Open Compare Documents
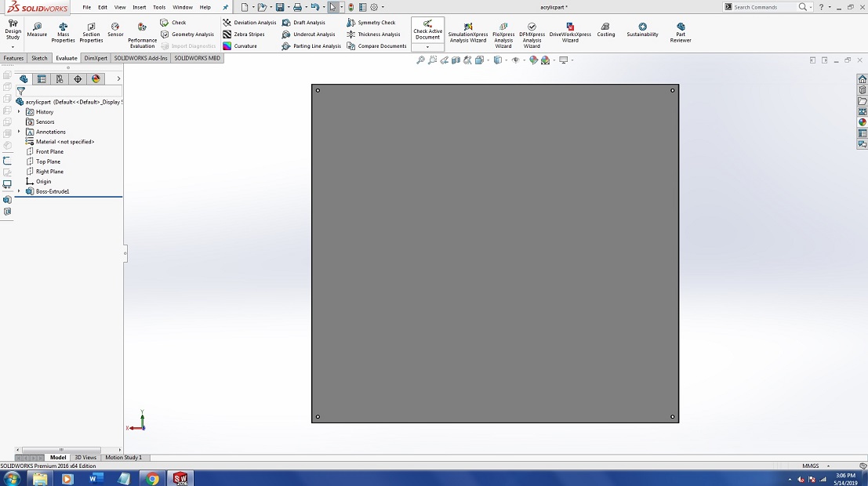This screenshot has height=486, width=868. pyautogui.click(x=376, y=46)
